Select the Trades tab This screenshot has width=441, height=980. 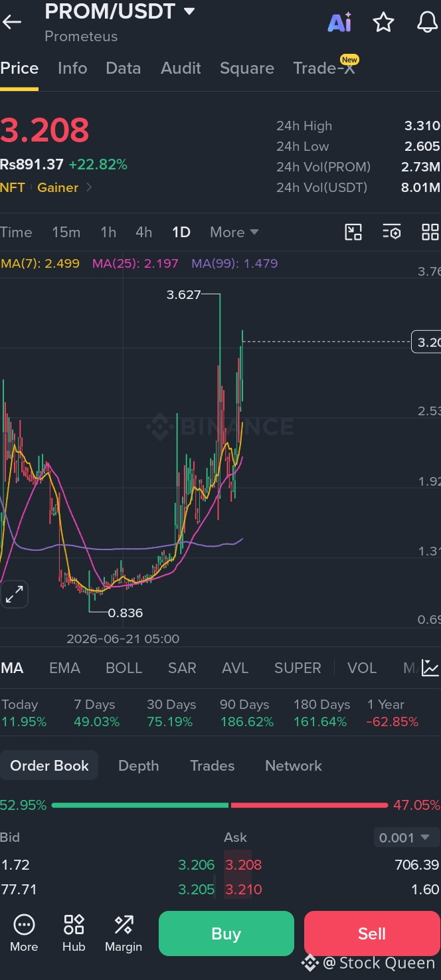pyautogui.click(x=213, y=765)
